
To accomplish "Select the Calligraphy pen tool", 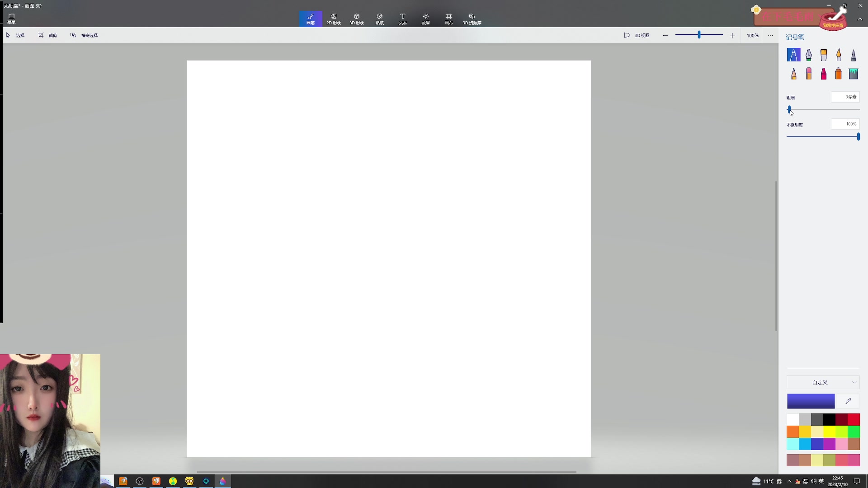I will pyautogui.click(x=809, y=55).
